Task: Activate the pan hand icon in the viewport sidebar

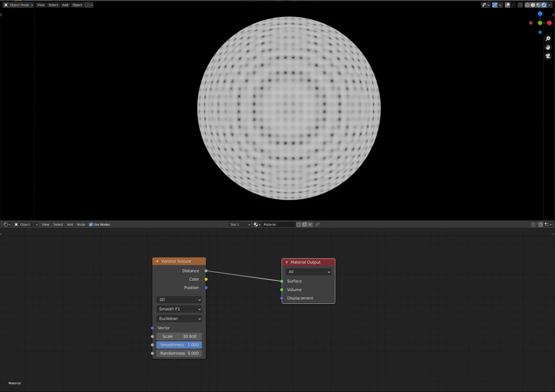Action: point(548,47)
